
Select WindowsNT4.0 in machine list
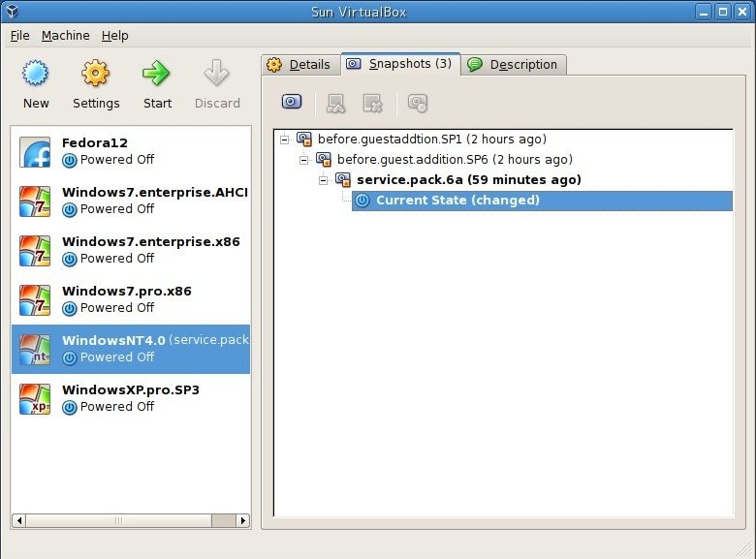[x=131, y=350]
